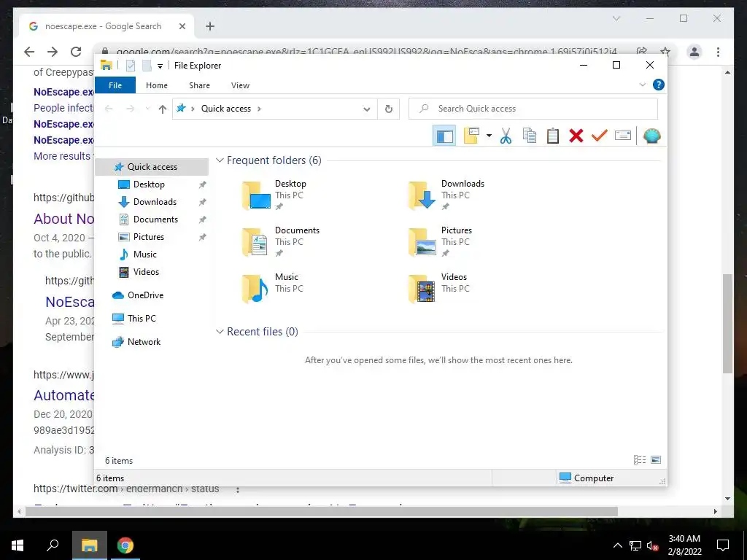Click the scissors Cut icon
This screenshot has height=560, width=747.
[x=506, y=136]
